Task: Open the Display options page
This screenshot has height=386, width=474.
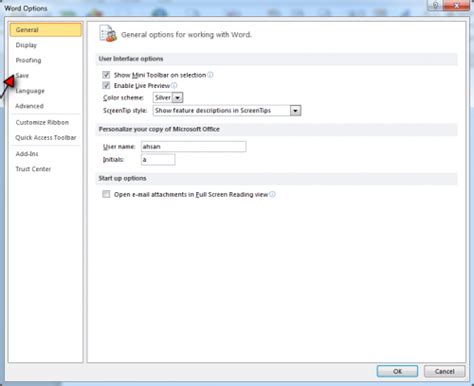Action: coord(26,45)
